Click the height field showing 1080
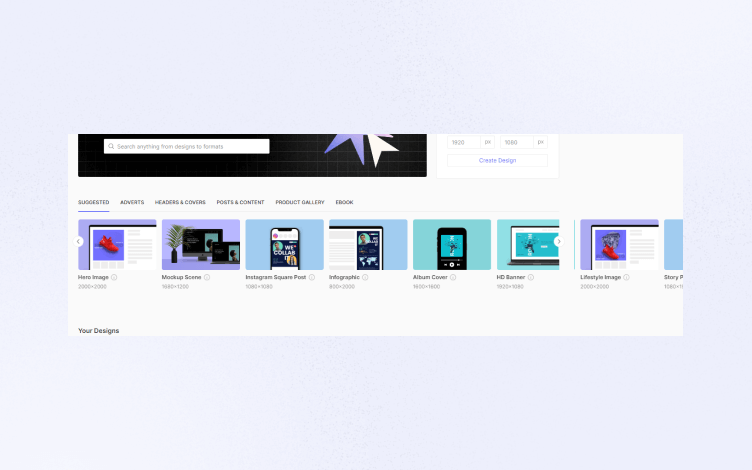Image resolution: width=752 pixels, height=470 pixels. [x=517, y=142]
